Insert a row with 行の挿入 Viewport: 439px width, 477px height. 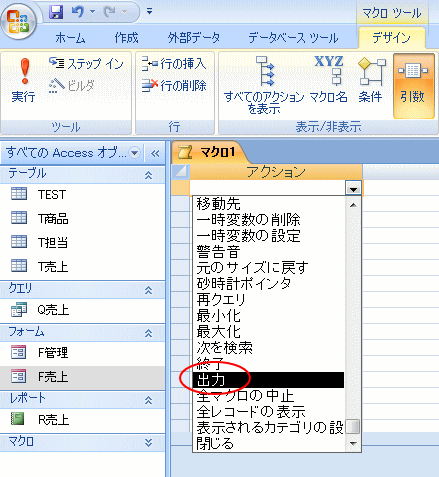point(174,63)
